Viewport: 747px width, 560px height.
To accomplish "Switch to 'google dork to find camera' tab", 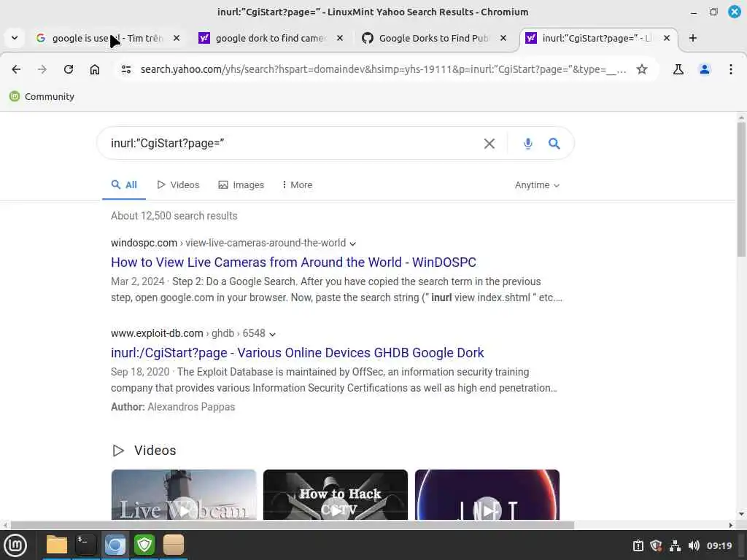I will click(270, 38).
